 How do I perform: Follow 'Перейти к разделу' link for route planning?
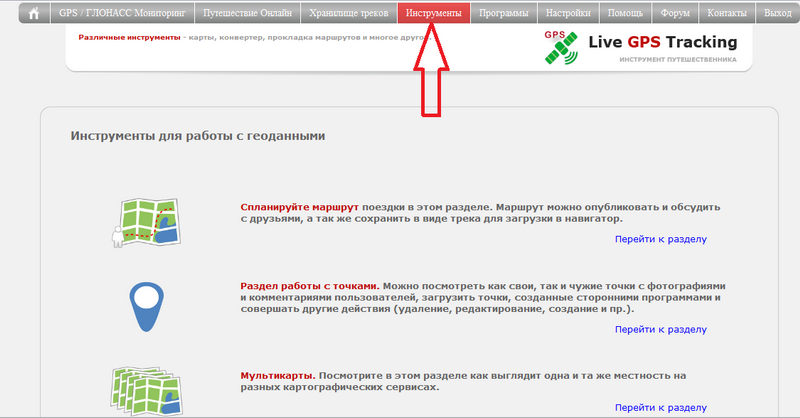pos(660,239)
